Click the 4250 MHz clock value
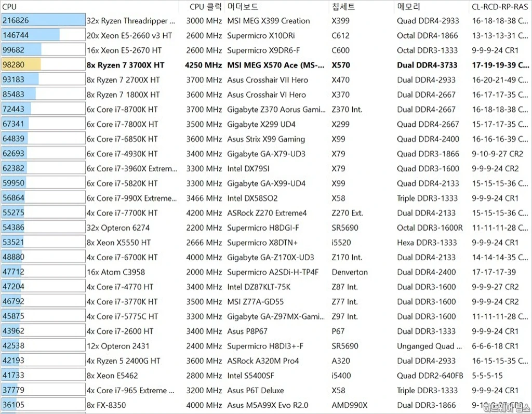The height and width of the screenshot is (414, 532). [204, 65]
